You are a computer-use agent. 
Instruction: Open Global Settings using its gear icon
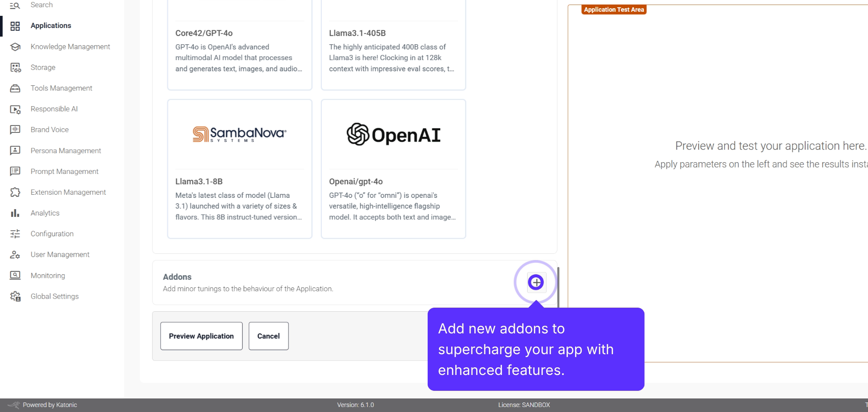(x=15, y=296)
